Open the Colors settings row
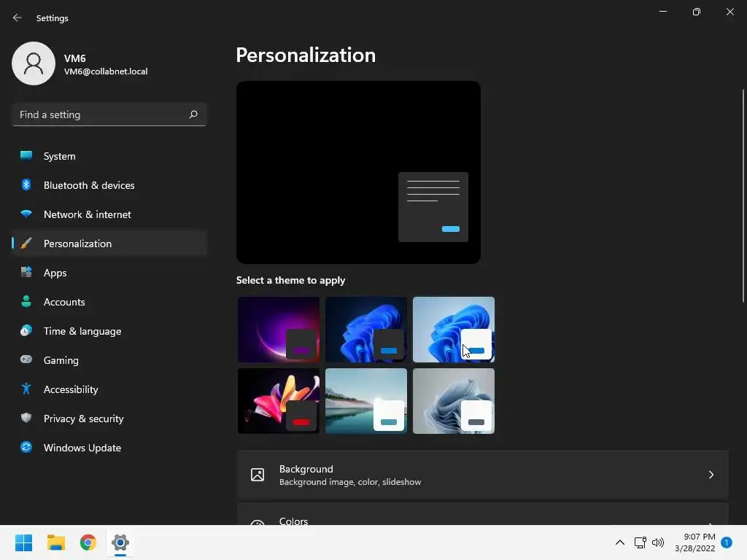 coord(483,514)
